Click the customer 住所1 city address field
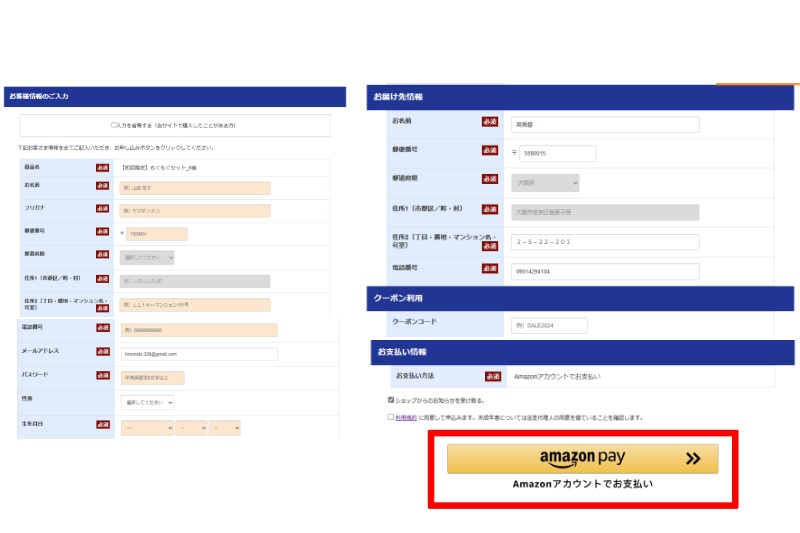The height and width of the screenshot is (533, 800). [195, 281]
